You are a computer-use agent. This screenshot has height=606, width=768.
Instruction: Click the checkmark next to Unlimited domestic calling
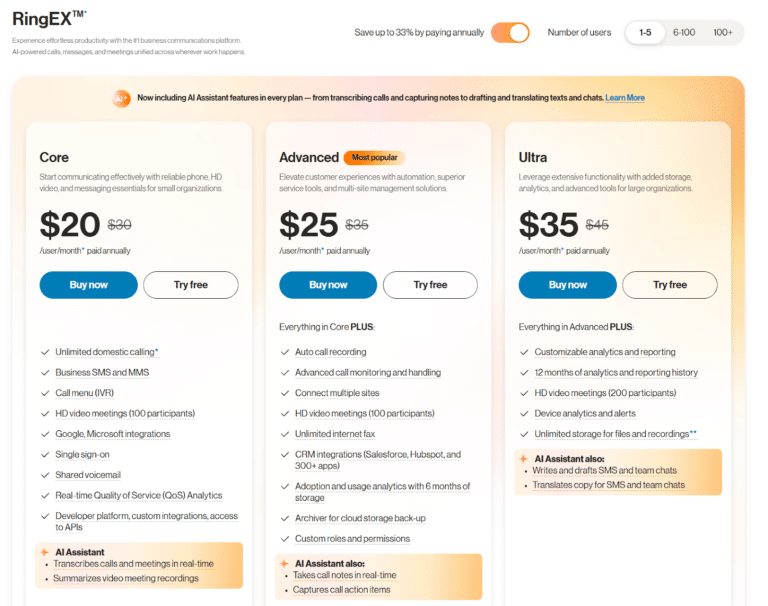click(x=45, y=352)
